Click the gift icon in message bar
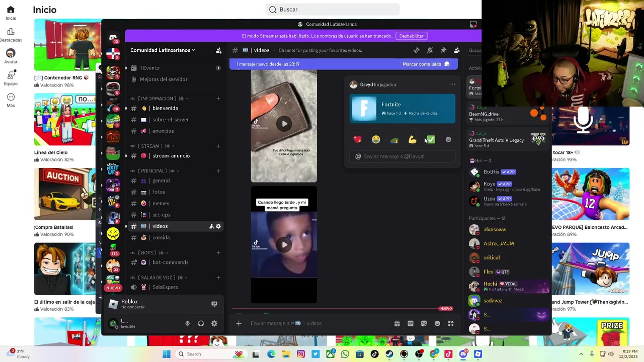 pyautogui.click(x=397, y=323)
